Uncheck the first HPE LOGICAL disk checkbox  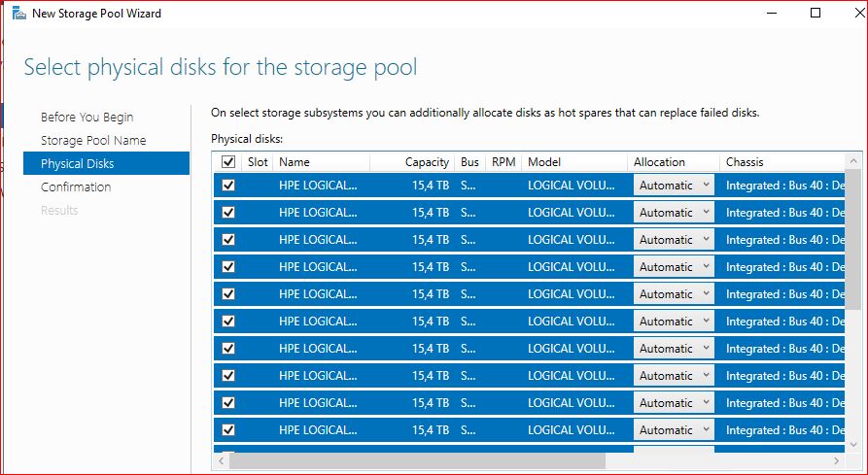coord(228,186)
